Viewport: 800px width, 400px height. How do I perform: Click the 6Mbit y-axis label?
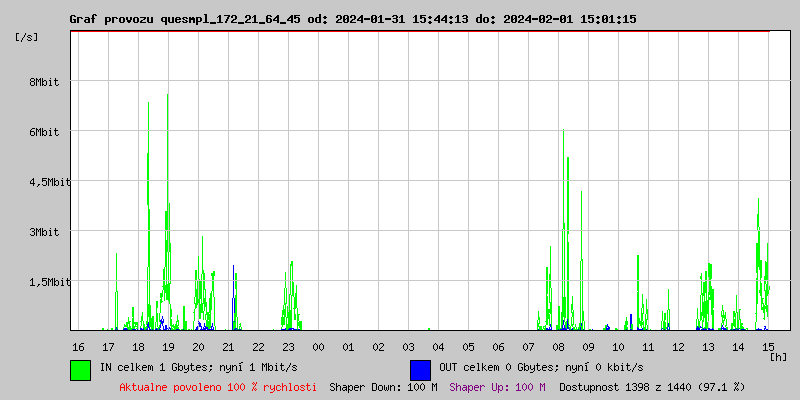(x=44, y=132)
